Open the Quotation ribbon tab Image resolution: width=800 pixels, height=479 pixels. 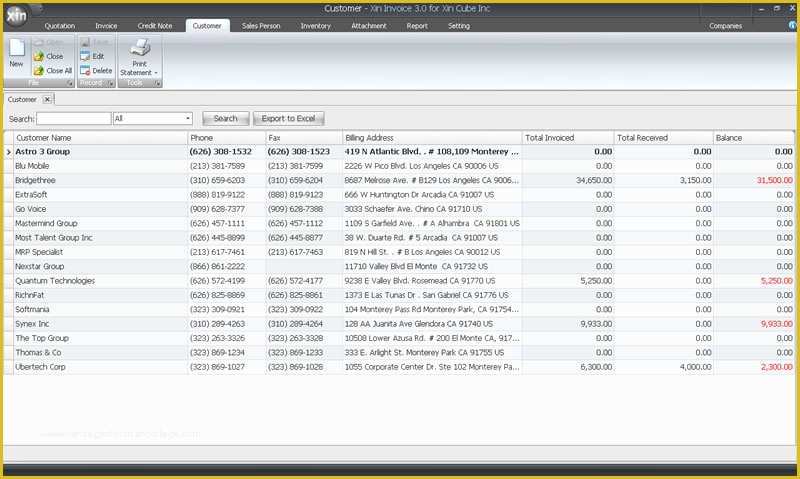tap(60, 26)
